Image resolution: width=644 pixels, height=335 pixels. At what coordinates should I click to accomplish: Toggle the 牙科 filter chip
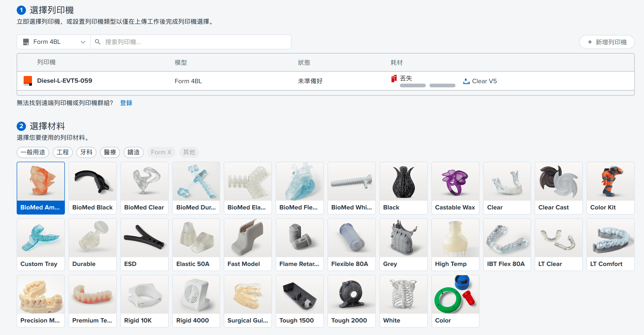pos(86,152)
